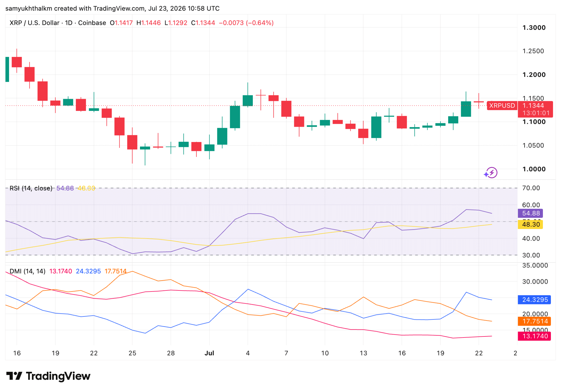Click the 25 date label on time axis
Image resolution: width=561 pixels, height=392 pixels.
pyautogui.click(x=132, y=353)
